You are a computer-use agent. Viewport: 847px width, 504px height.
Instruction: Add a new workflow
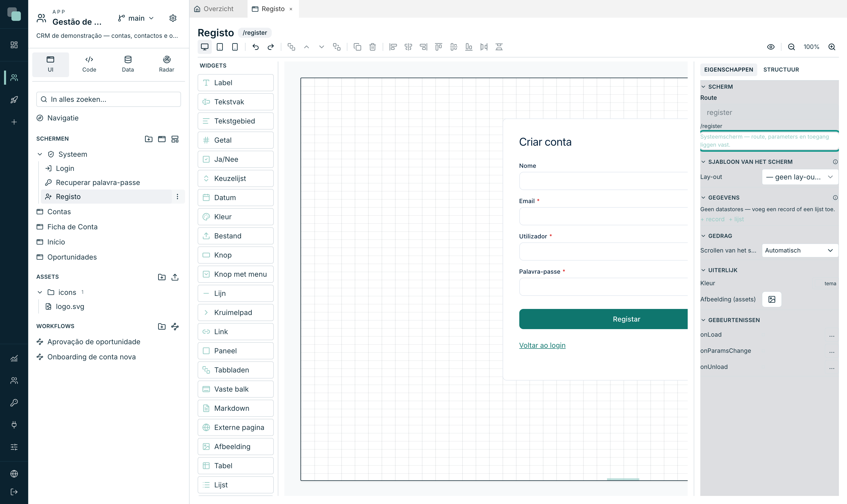175,326
